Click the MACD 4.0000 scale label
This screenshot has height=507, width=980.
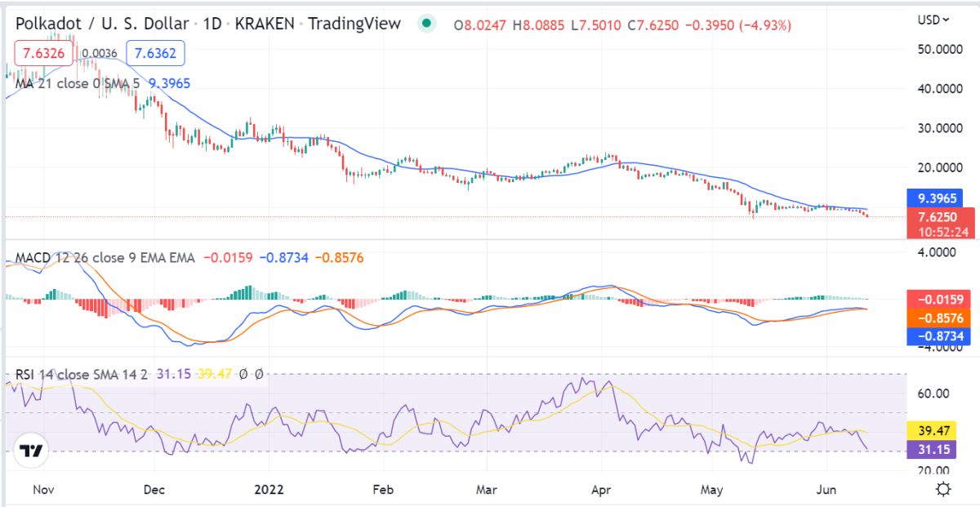coord(937,253)
